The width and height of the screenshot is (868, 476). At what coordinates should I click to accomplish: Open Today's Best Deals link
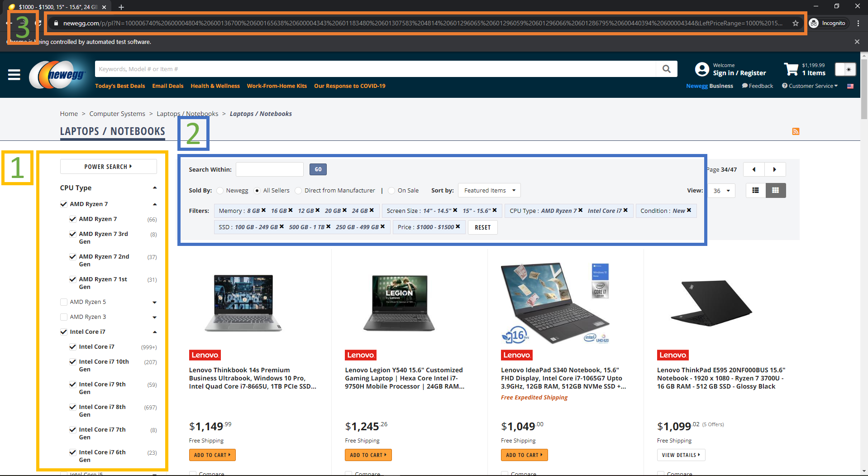(120, 86)
